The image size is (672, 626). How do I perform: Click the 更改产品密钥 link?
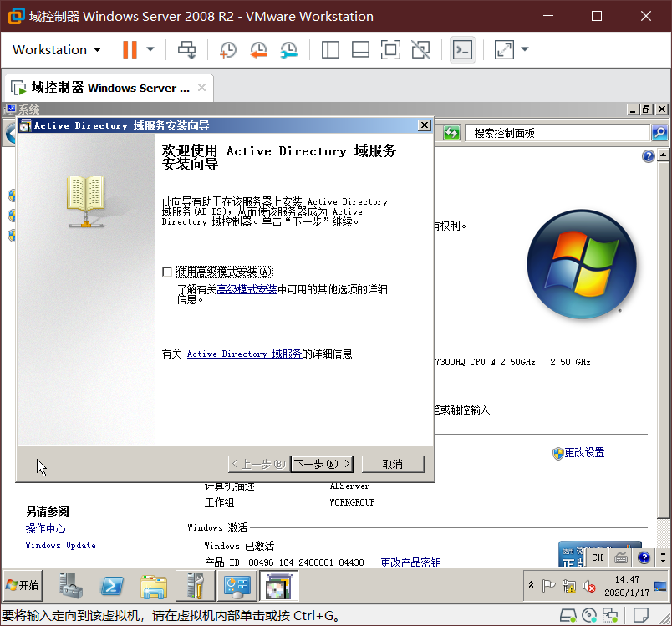click(410, 562)
